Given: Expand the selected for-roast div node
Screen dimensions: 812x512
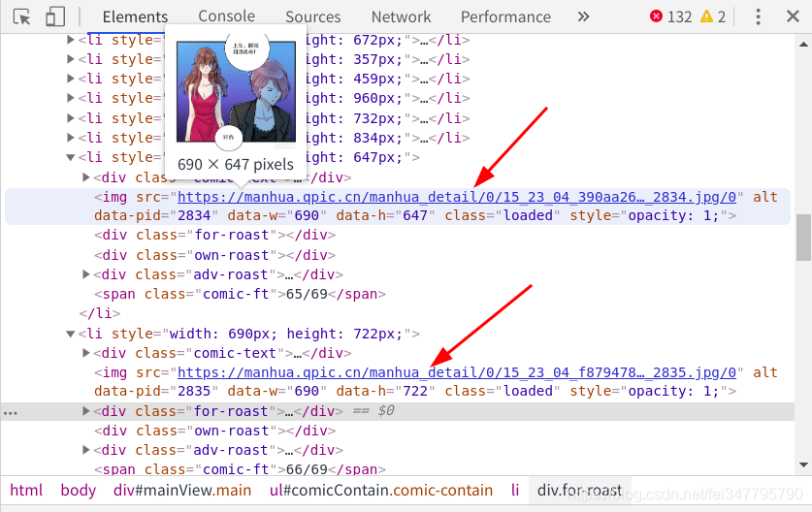Looking at the screenshot, I should pyautogui.click(x=86, y=411).
